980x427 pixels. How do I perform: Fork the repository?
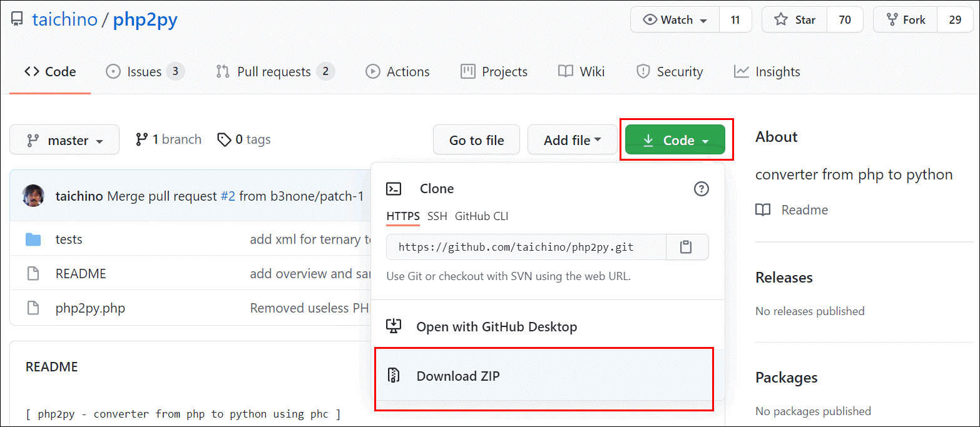906,20
